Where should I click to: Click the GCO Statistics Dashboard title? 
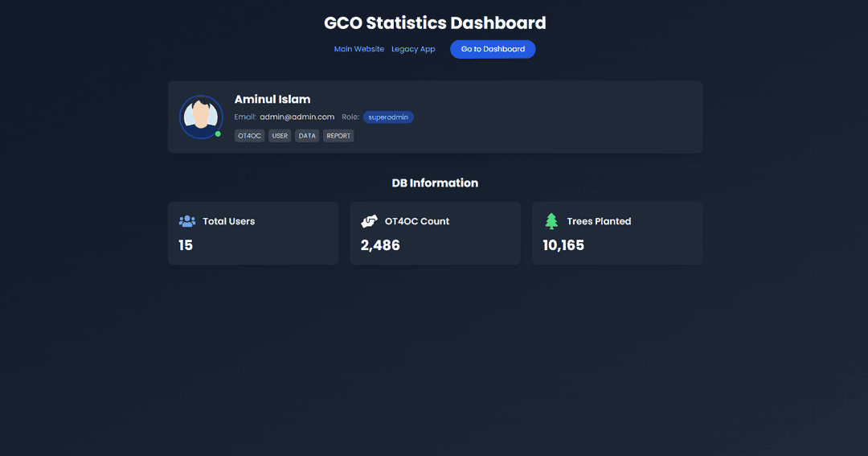tap(435, 23)
